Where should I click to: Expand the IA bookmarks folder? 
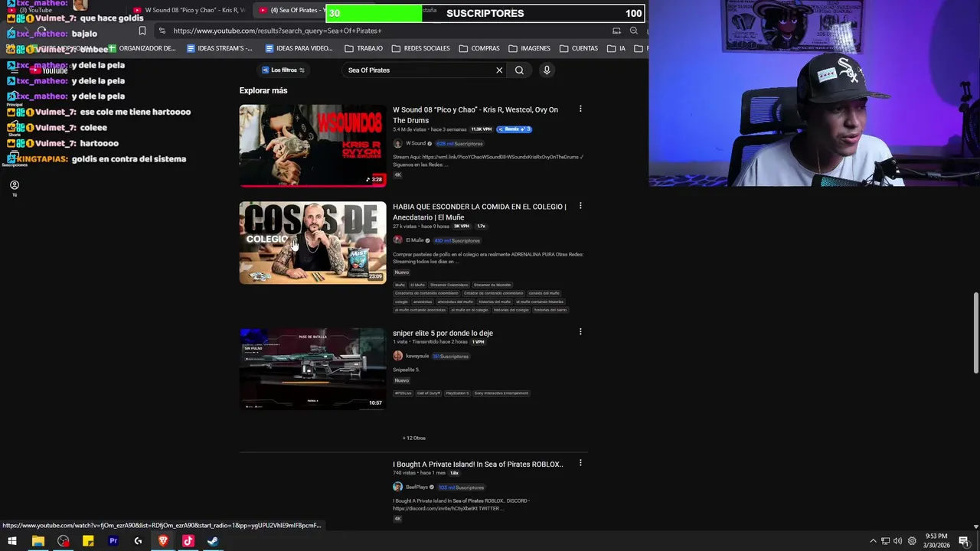[616, 48]
